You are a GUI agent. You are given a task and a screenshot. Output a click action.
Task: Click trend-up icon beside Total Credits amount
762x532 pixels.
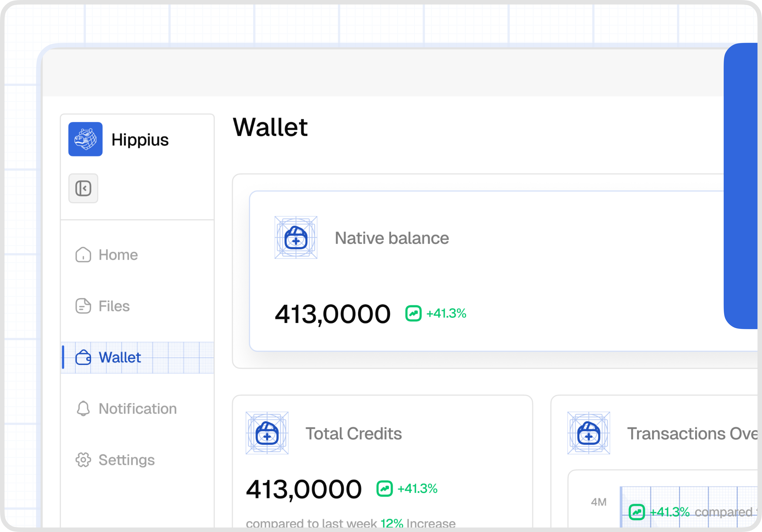(x=385, y=488)
